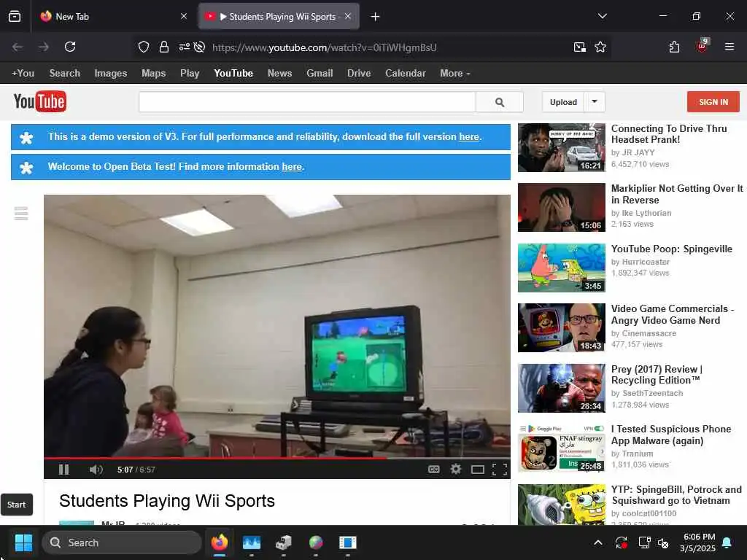Viewport: 747px width, 560px height.
Task: Open video player settings gear
Action: click(x=456, y=470)
